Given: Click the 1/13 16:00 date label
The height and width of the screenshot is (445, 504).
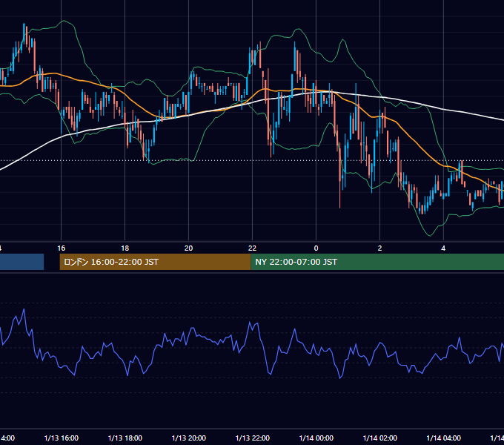Looking at the screenshot, I should tap(61, 438).
